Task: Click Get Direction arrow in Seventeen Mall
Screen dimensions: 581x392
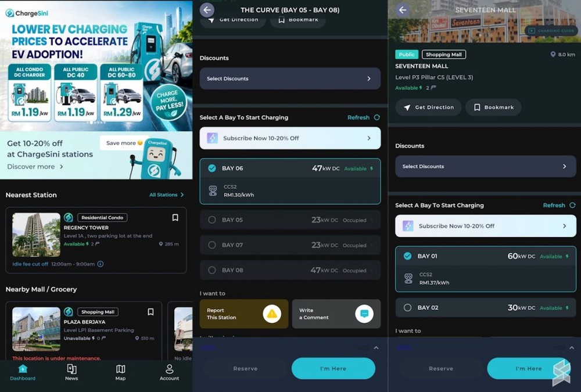Action: click(407, 107)
